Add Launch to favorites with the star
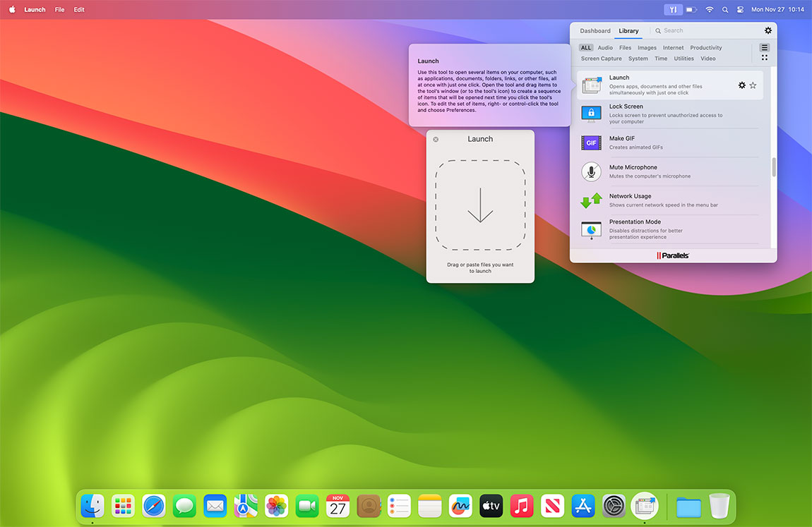Image resolution: width=812 pixels, height=527 pixels. point(753,85)
